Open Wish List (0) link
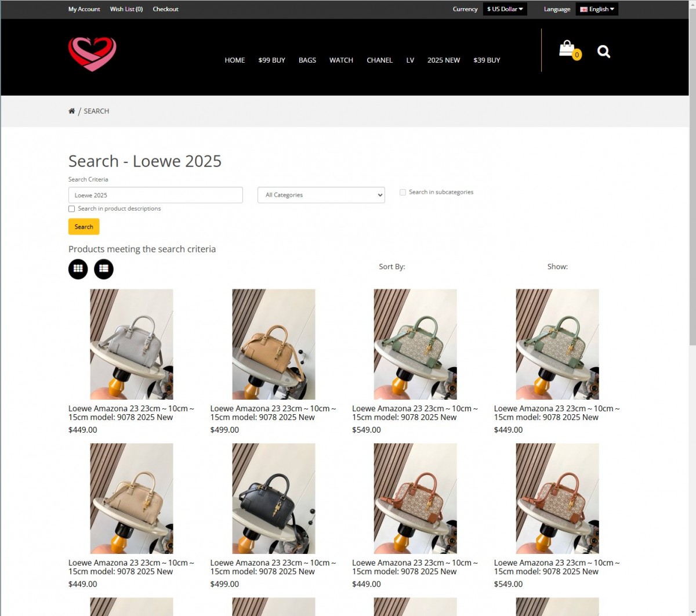Screen dimensions: 696x616 [x=126, y=9]
